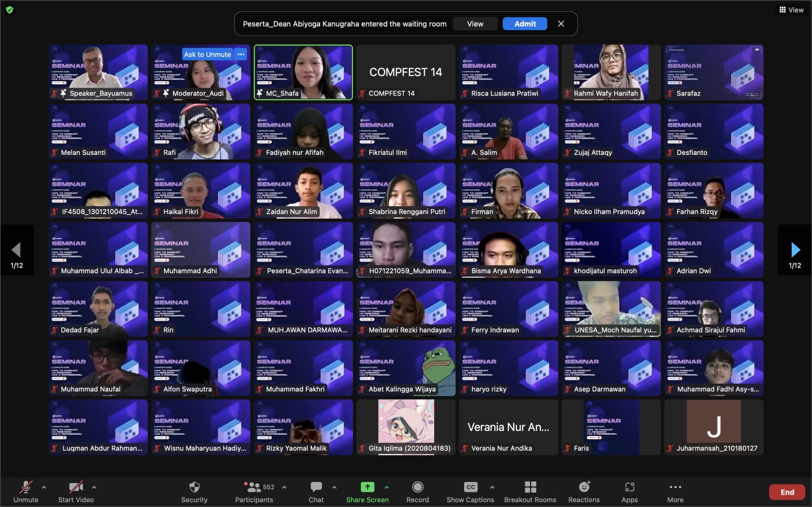Open the Reactions menu
This screenshot has width=812, height=507.
pos(584,491)
